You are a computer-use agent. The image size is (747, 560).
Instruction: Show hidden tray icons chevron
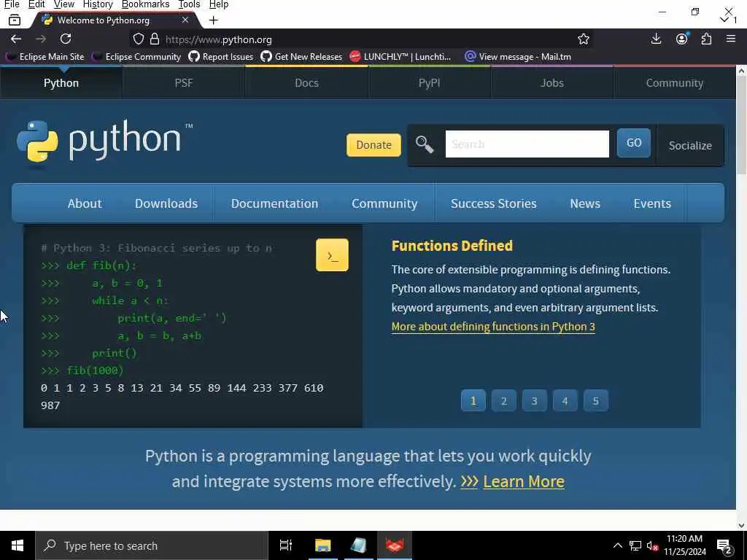617,545
